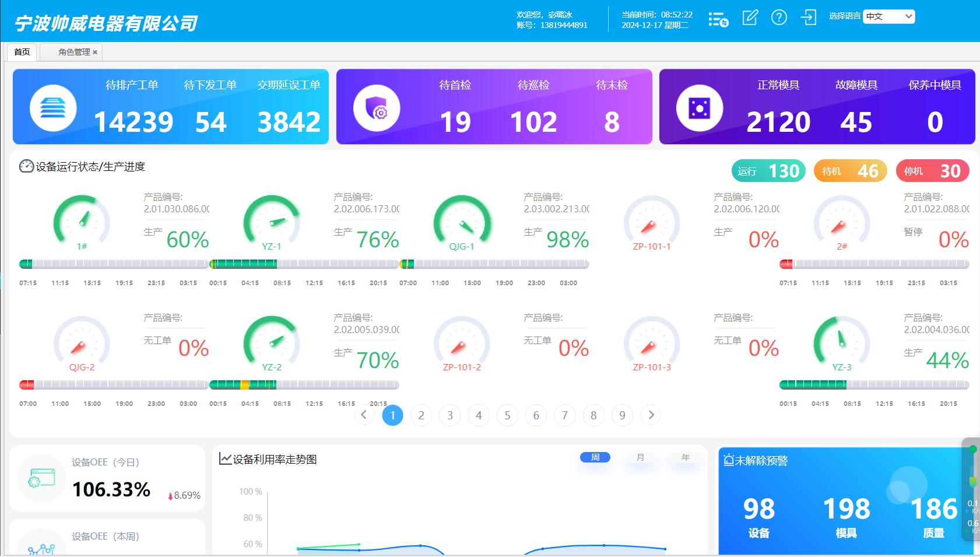Click the YZ-1 production progress bar
Image resolution: width=980 pixels, height=557 pixels.
304,264
